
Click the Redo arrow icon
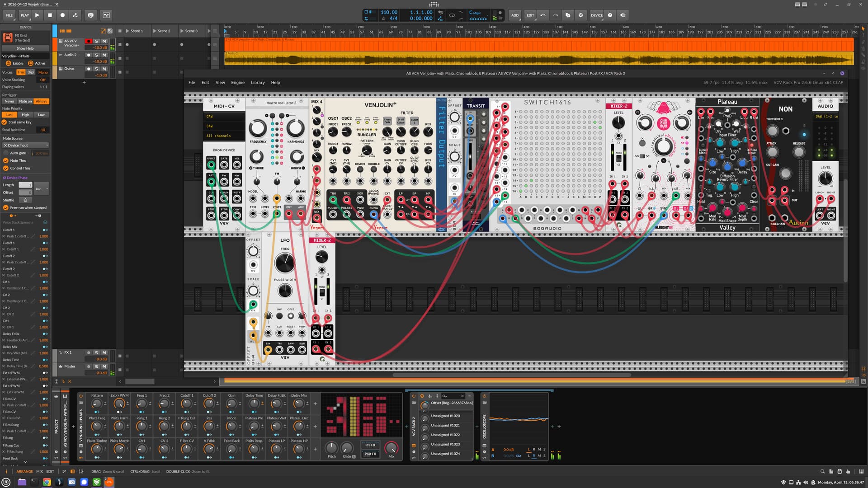click(555, 15)
